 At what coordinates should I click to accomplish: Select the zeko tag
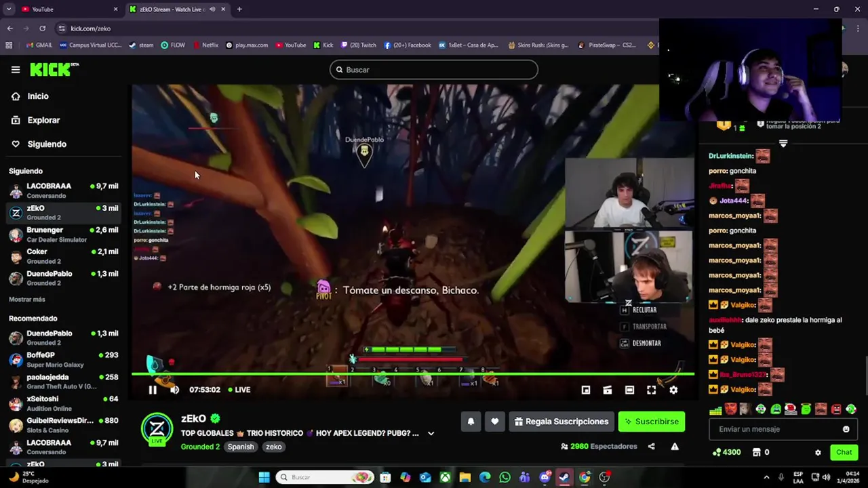point(274,447)
